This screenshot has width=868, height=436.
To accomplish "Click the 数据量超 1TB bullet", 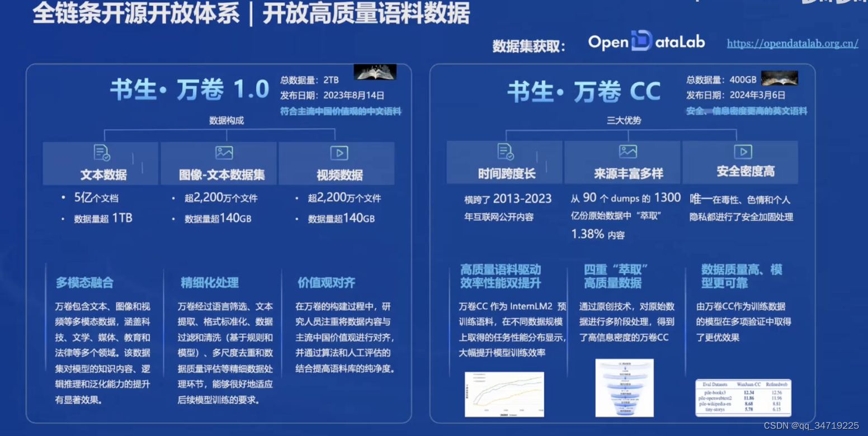I will [x=103, y=218].
